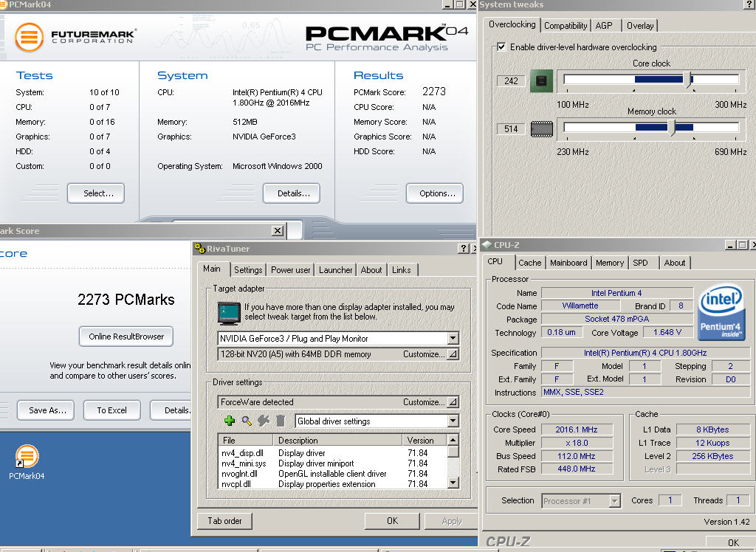The width and height of the screenshot is (756, 552).
Task: Click the Futuremark orange logo
Action: (x=29, y=37)
